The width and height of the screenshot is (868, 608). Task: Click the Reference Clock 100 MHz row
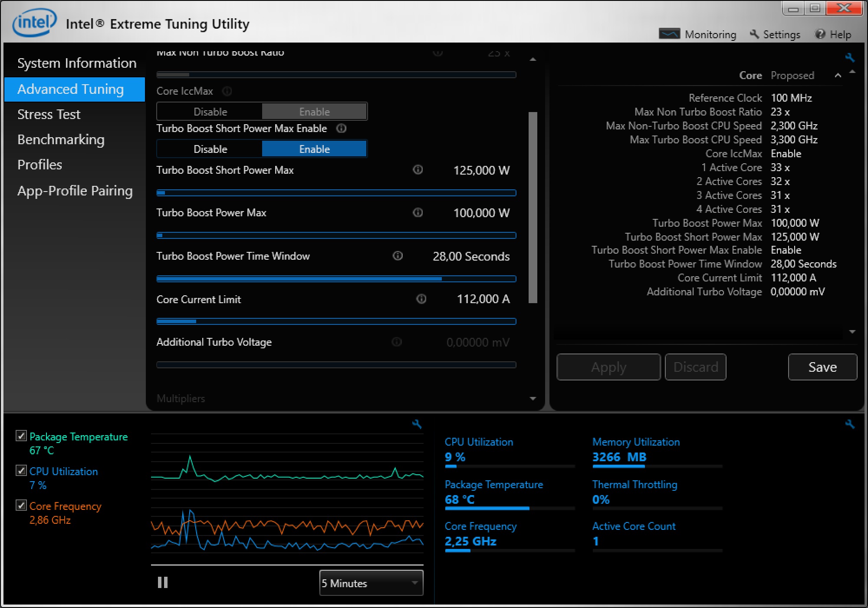[x=750, y=98]
